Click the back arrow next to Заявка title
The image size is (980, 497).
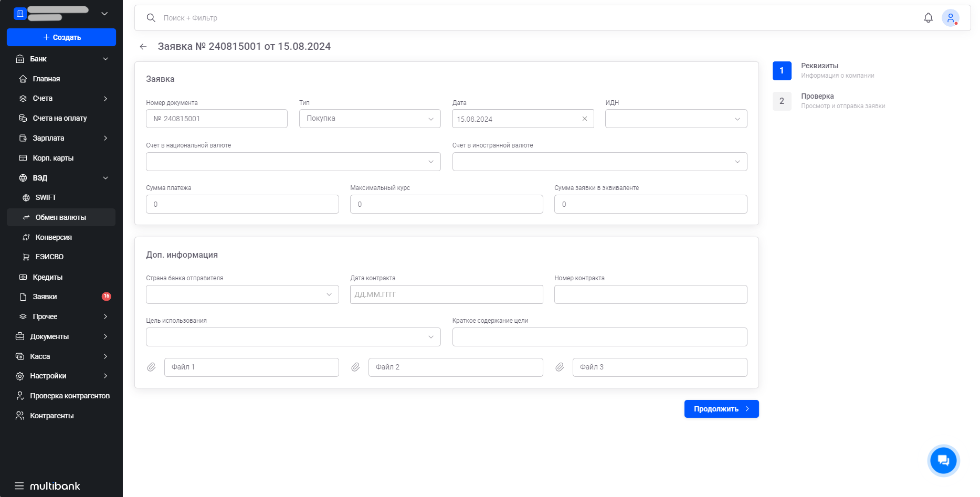coord(143,47)
